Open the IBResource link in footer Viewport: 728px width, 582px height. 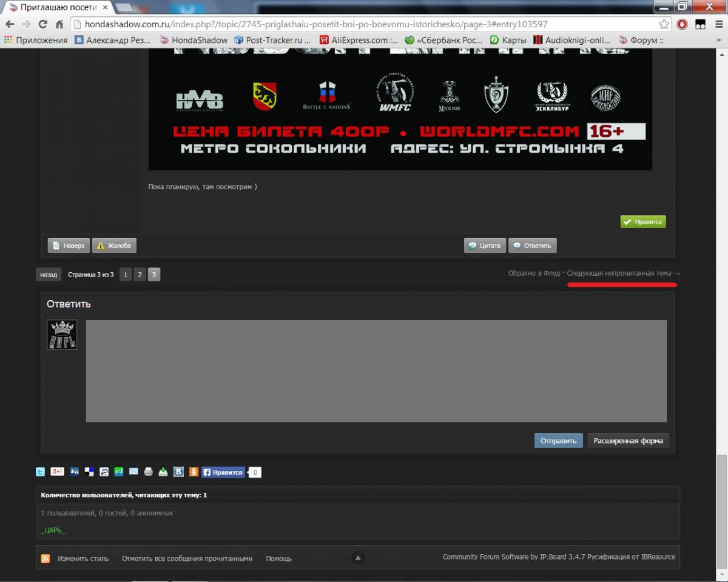tap(658, 557)
